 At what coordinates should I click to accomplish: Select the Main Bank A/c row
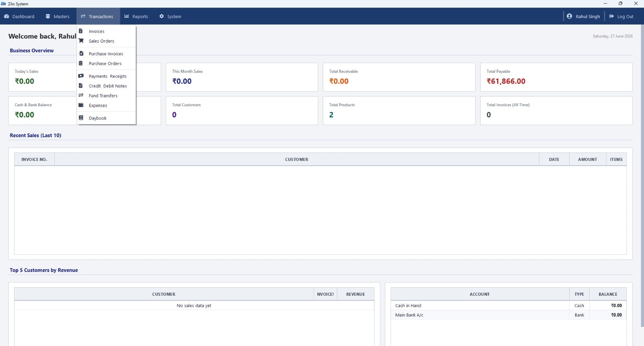[x=508, y=315]
